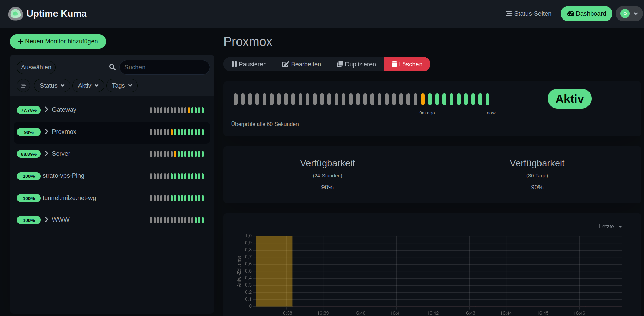
Task: Click Server's 88.89% uptime badge
Action: tap(29, 154)
